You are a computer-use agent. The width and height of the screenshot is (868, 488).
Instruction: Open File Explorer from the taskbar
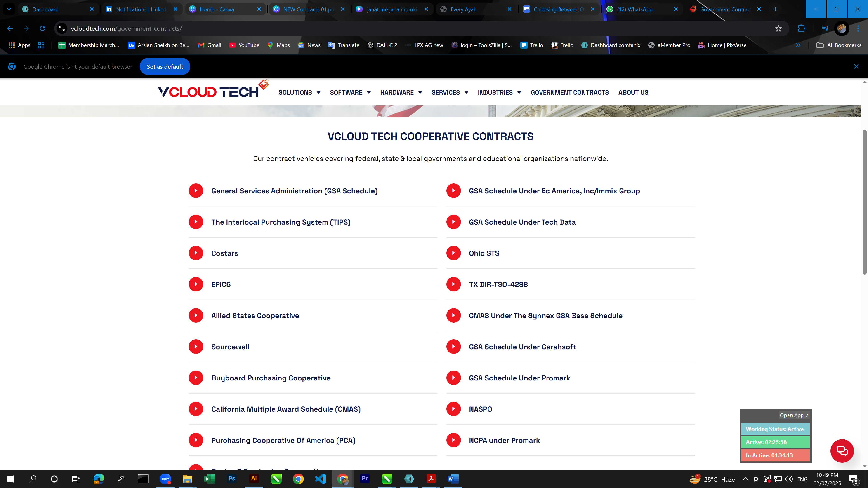187,479
